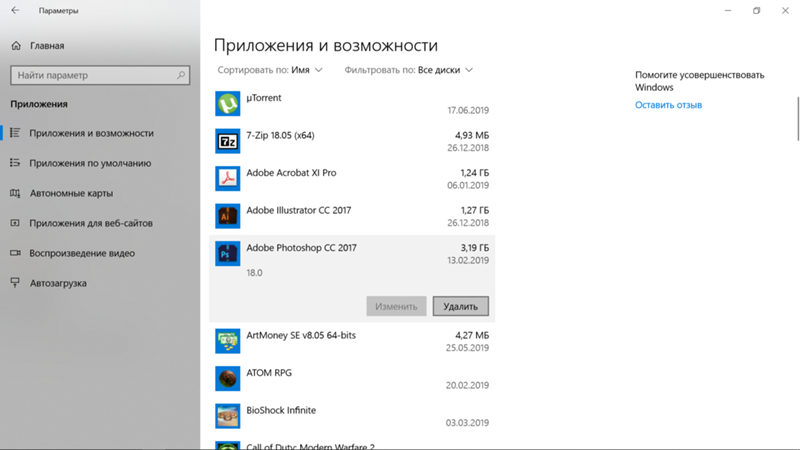800x450 pixels.
Task: Select ArtMoney SE v8.05 64-bits entry
Action: (x=301, y=335)
